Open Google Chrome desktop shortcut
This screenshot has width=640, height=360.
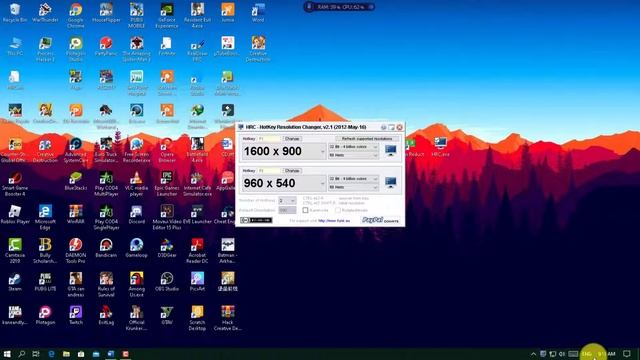(76, 16)
